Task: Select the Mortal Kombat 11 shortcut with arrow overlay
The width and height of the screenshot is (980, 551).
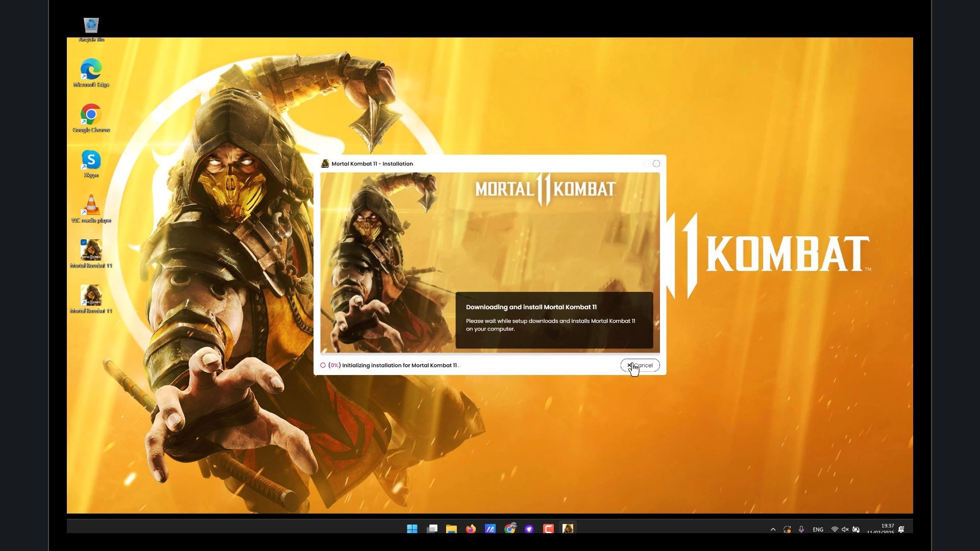Action: pos(91,299)
